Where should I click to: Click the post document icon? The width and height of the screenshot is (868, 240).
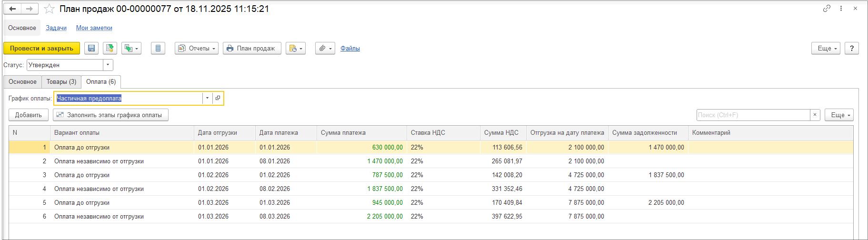pos(110,48)
